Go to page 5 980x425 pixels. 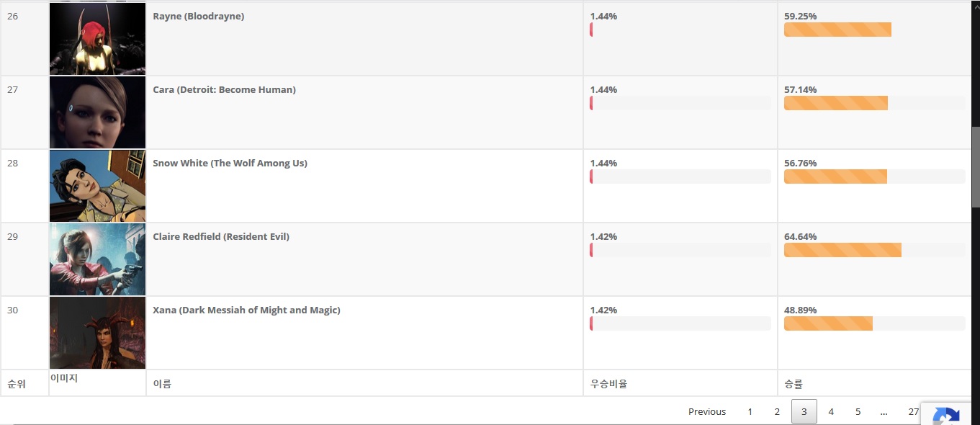[x=858, y=411]
